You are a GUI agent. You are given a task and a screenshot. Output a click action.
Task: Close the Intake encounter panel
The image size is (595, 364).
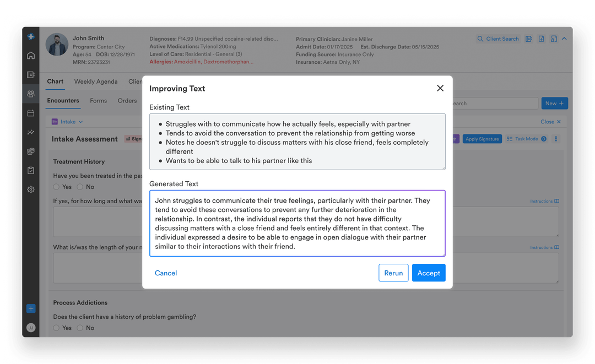pos(550,122)
